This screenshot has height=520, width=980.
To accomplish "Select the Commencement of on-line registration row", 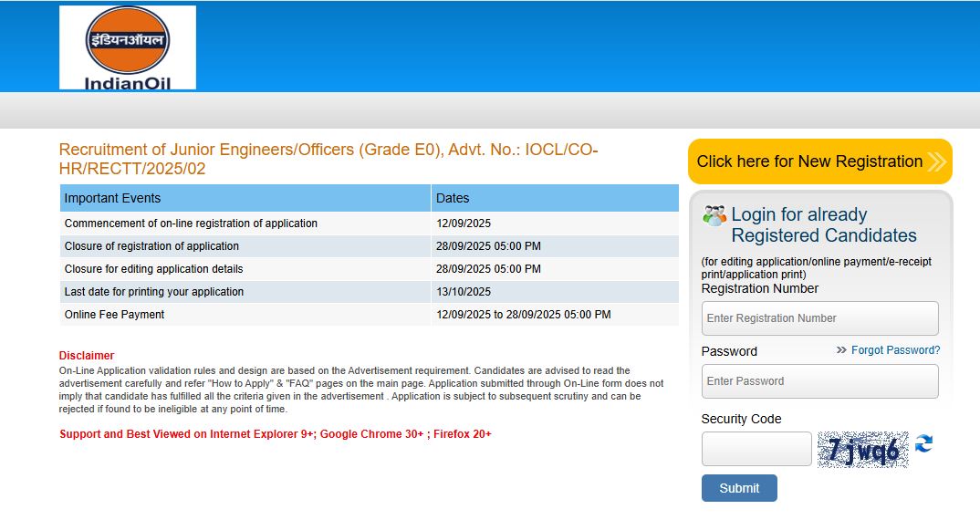I will coord(369,224).
